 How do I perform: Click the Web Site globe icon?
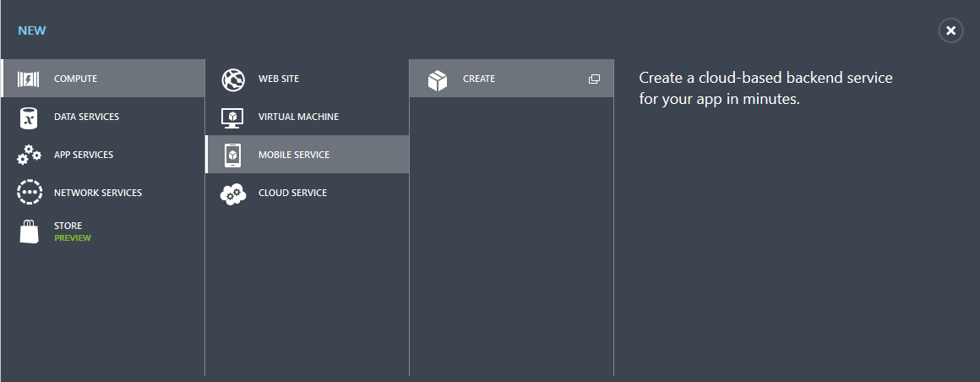click(233, 79)
